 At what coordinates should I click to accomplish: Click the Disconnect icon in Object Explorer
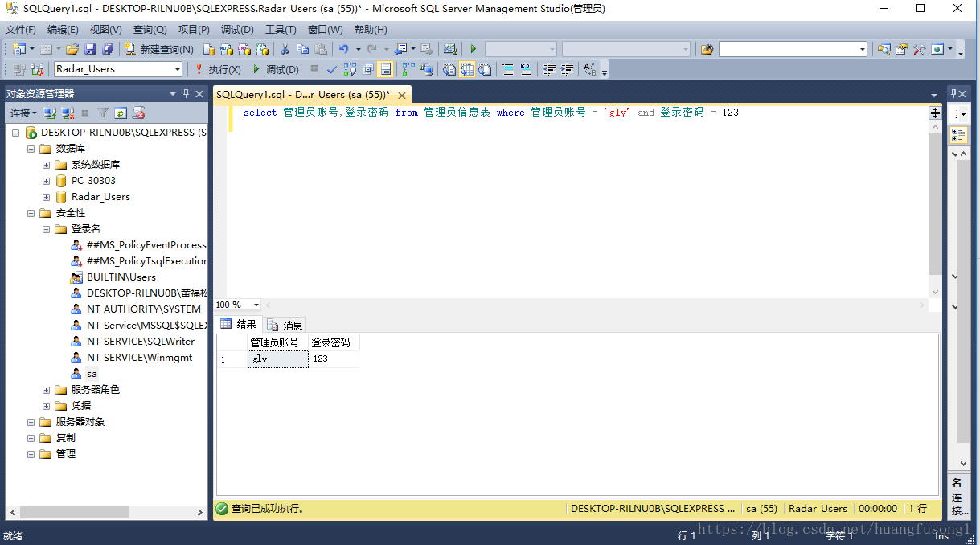tap(68, 113)
